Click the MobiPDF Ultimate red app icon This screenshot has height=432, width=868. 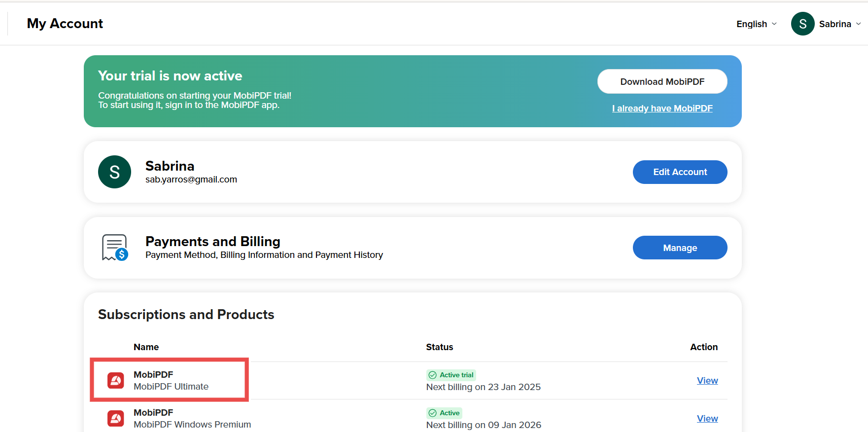[x=116, y=380]
